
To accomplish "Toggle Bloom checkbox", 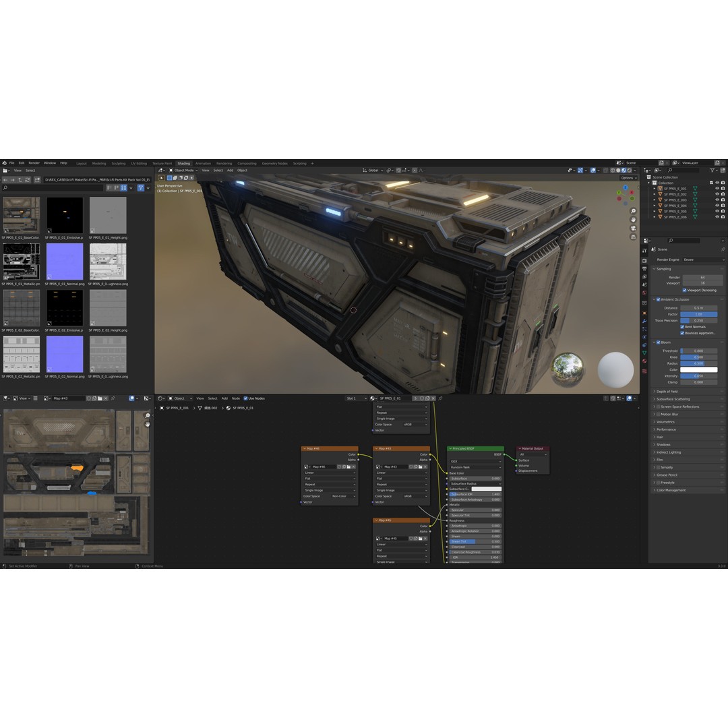I will pos(658,342).
